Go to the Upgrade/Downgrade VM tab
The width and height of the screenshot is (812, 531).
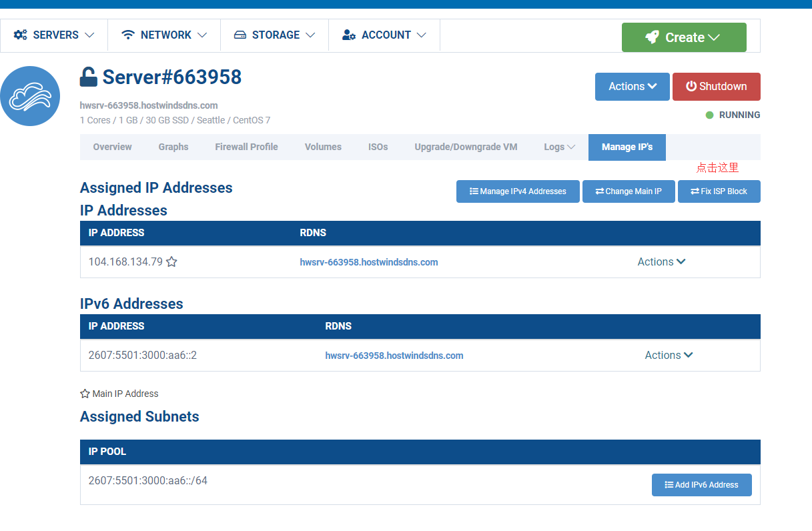466,147
